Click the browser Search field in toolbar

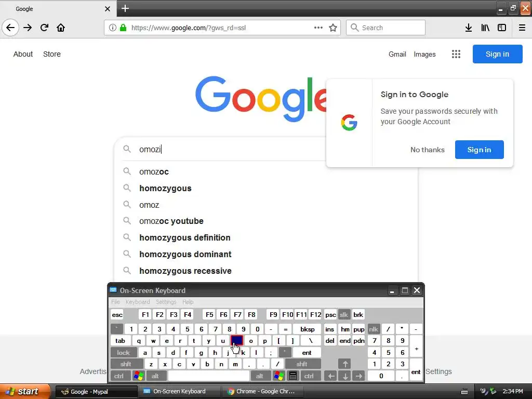tap(386, 28)
